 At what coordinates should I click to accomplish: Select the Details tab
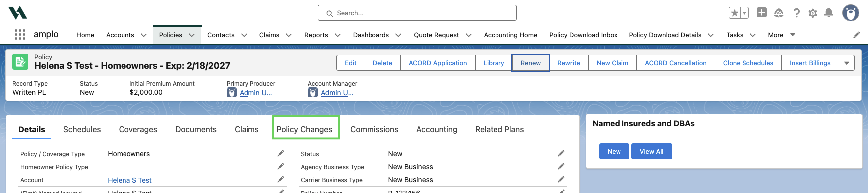(32, 129)
